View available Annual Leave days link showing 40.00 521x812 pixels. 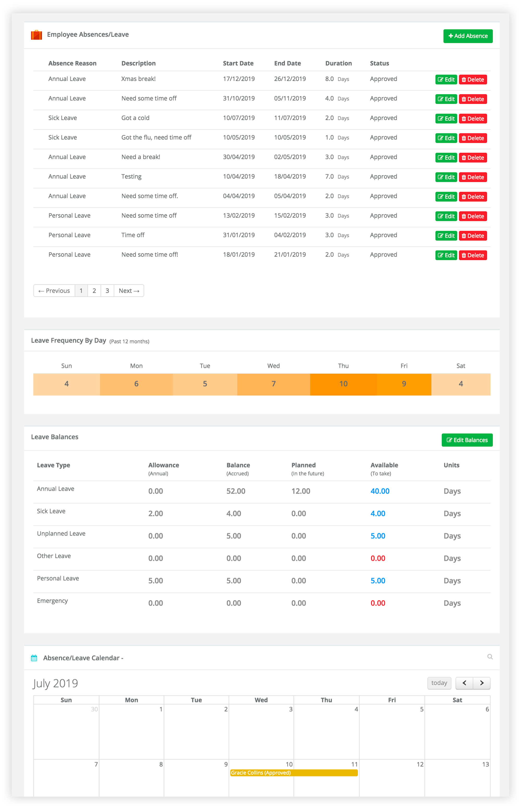380,491
